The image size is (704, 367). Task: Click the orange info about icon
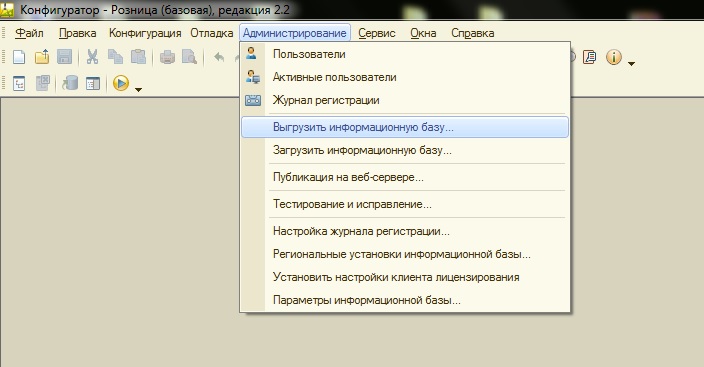614,57
